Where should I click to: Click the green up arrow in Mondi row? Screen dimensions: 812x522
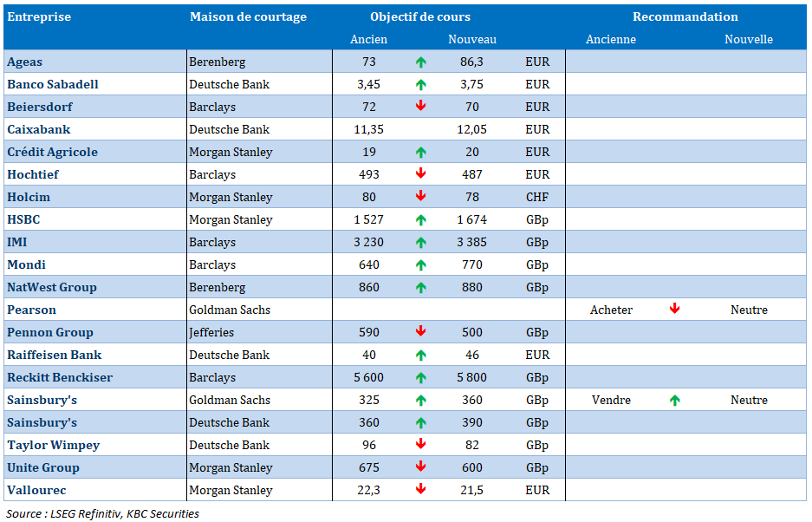pyautogui.click(x=420, y=264)
